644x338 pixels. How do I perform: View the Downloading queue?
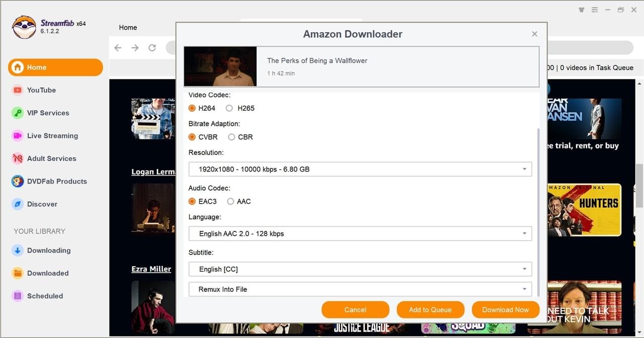click(x=48, y=250)
